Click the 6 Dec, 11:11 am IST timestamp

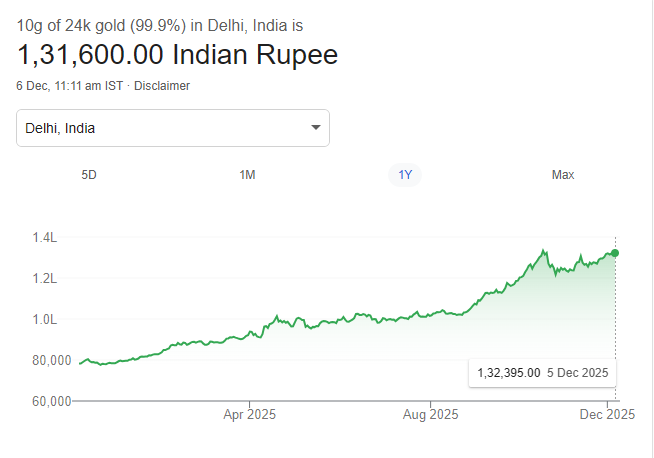click(69, 86)
